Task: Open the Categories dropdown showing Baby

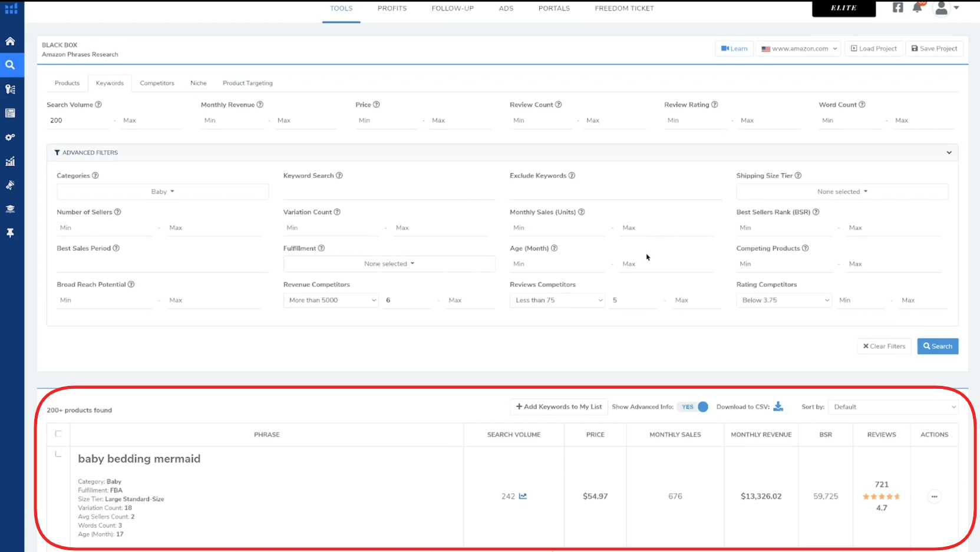Action: click(x=163, y=191)
